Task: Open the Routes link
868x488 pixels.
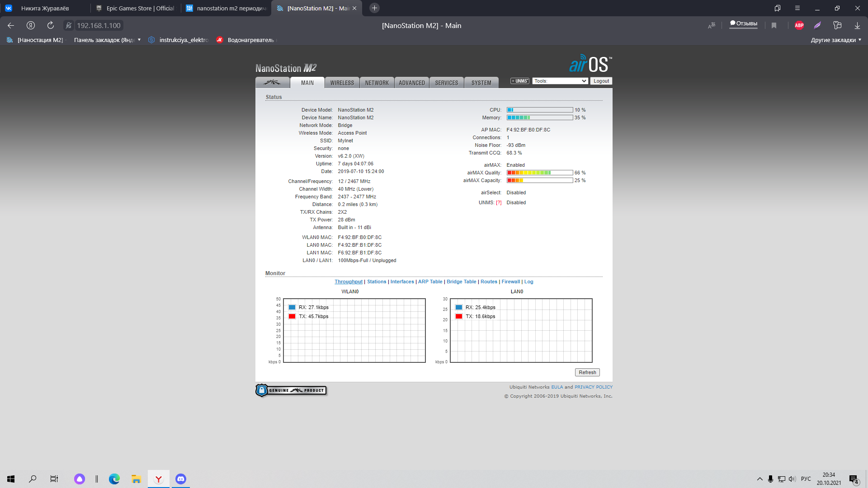Action: click(x=489, y=282)
